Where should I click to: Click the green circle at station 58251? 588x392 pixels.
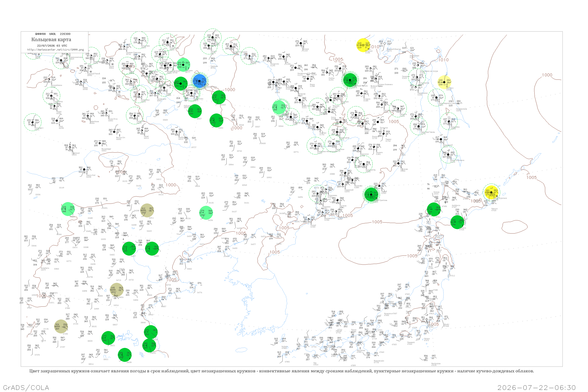149,346
